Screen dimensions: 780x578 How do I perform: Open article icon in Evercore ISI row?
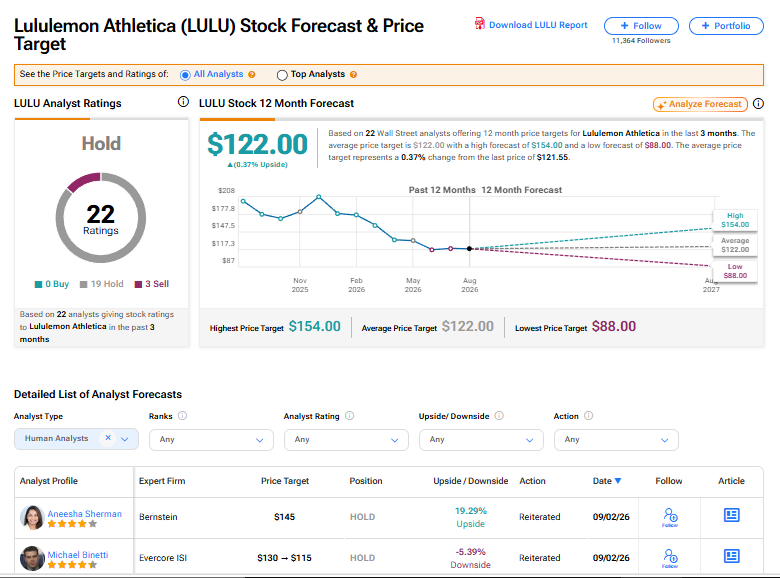[x=731, y=556]
